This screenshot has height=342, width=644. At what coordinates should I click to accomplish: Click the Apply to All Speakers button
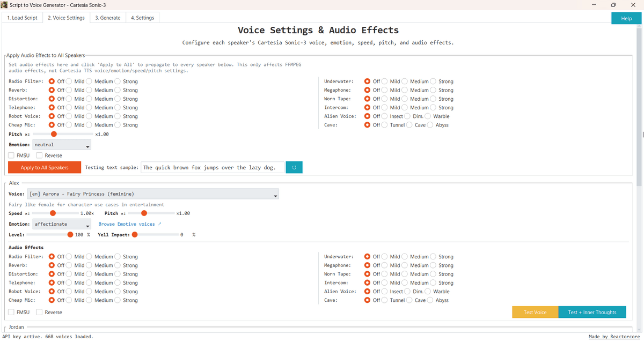pos(45,167)
